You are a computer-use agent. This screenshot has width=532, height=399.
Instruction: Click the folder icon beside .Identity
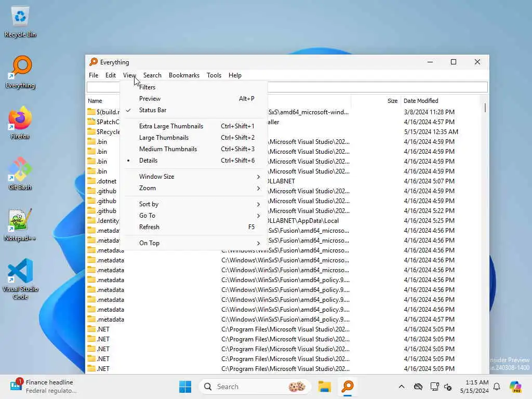91,220
